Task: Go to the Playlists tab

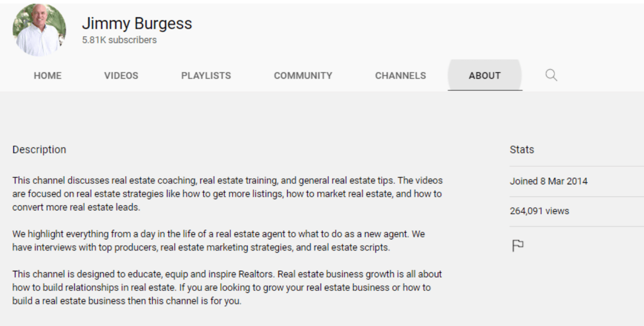Action: [206, 76]
